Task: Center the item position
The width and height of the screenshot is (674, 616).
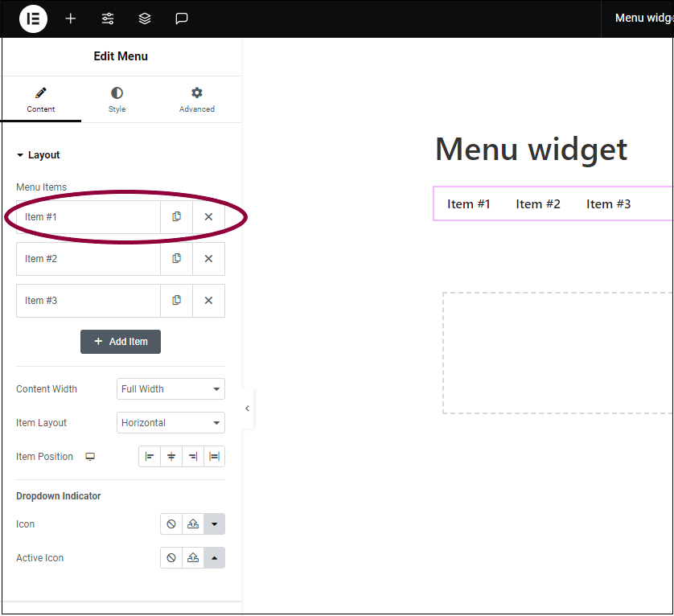Action: tap(171, 457)
